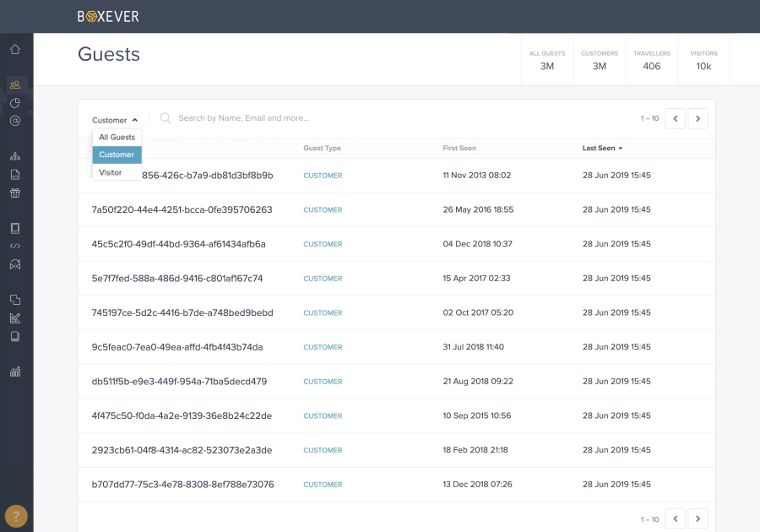Open guest 7a50f220-44e4-4251-bcca-0fe395706263

pos(182,209)
